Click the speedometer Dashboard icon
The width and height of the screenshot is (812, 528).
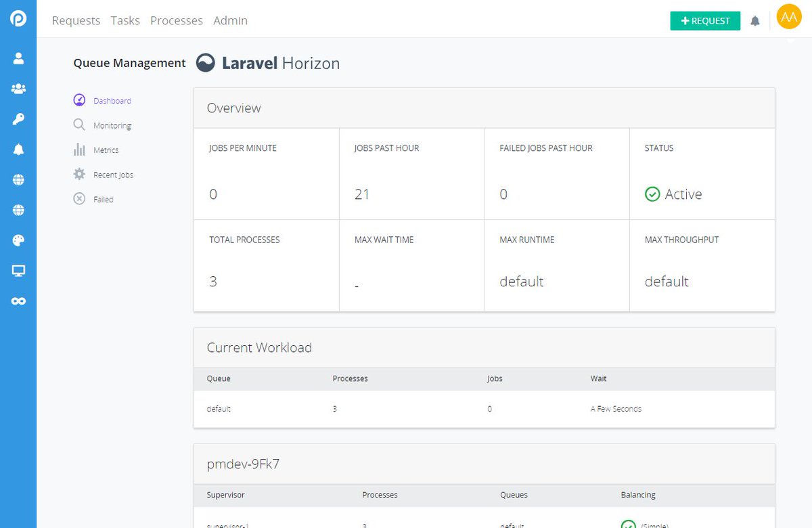click(x=78, y=100)
